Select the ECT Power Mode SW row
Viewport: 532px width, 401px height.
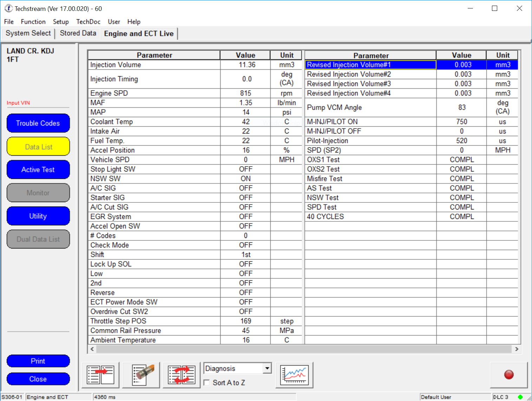click(x=195, y=302)
